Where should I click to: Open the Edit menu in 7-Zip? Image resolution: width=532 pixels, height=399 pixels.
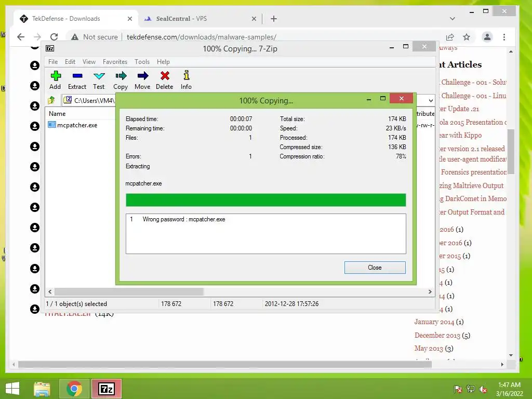pos(70,61)
